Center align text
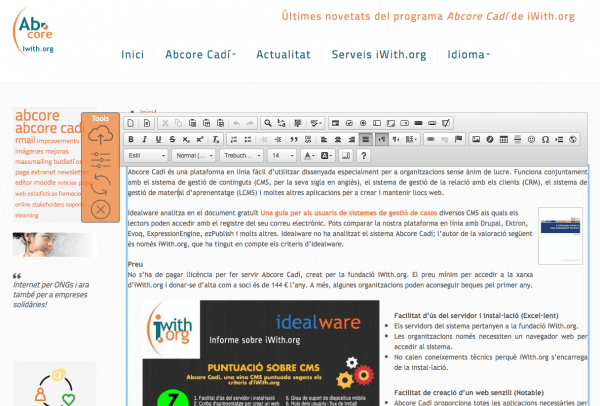 pyautogui.click(x=338, y=140)
